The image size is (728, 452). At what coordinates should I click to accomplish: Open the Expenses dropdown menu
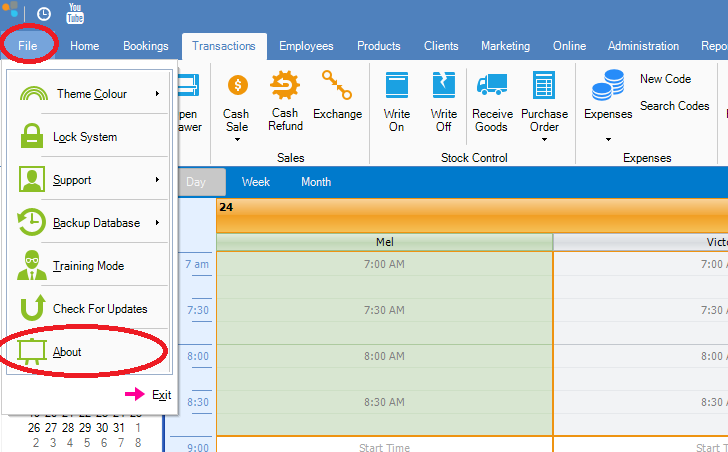[x=608, y=140]
